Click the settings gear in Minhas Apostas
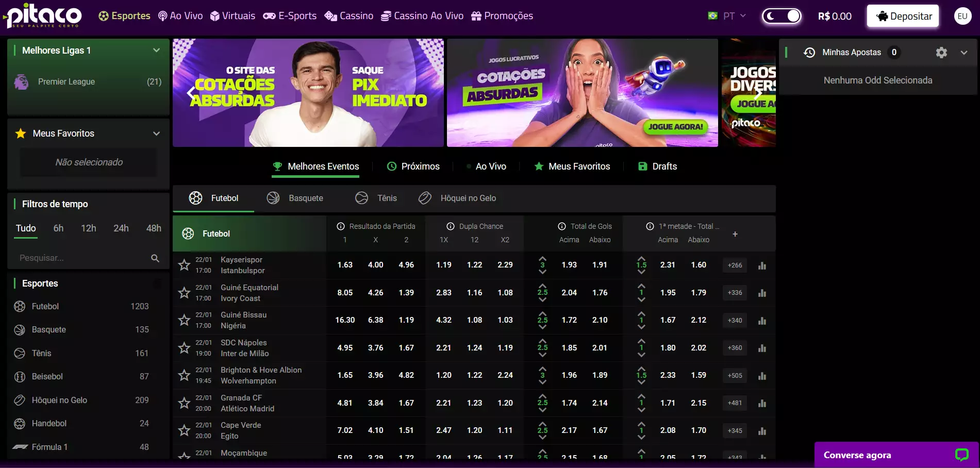The height and width of the screenshot is (468, 980). coord(941,53)
